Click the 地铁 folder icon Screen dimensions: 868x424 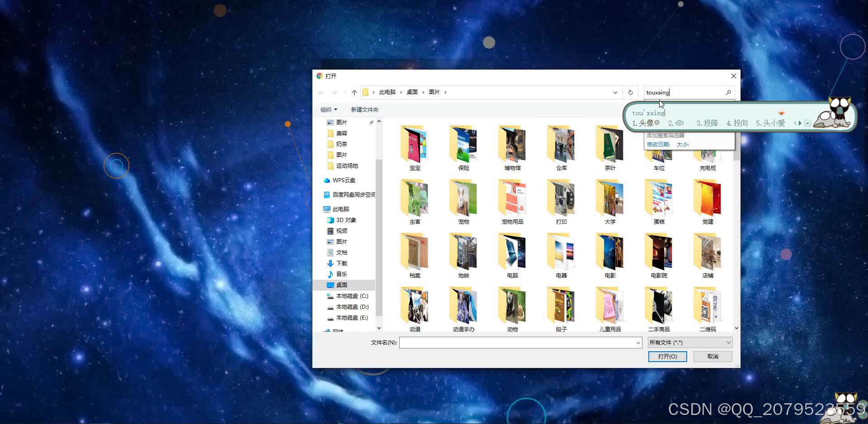[464, 252]
